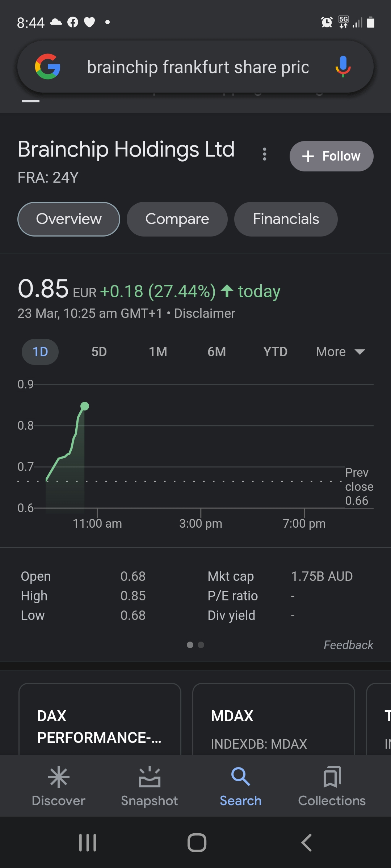The width and height of the screenshot is (391, 868).
Task: Open the MDAX index card
Action: [274, 719]
